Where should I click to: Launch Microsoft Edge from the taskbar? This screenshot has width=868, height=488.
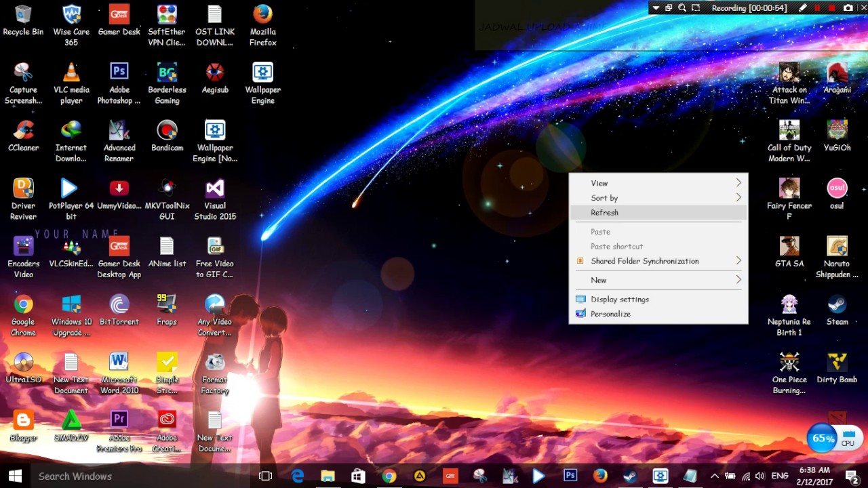click(298, 476)
